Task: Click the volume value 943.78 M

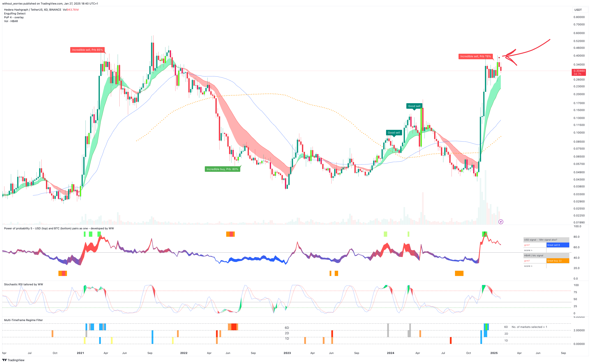Action: pyautogui.click(x=73, y=10)
